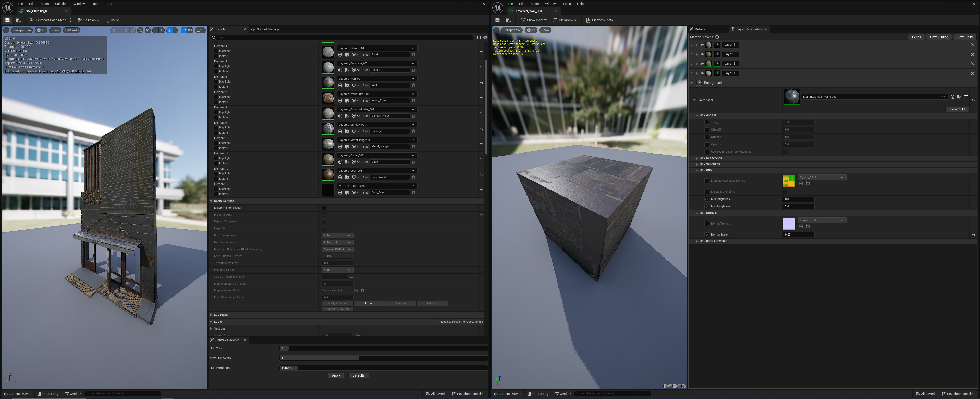This screenshot has width=980, height=399.
Task: Select the translate gizmo mode icon
Action: click(x=120, y=30)
